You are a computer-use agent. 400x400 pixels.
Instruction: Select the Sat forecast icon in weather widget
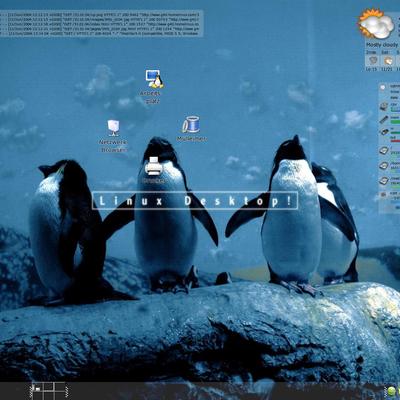click(x=388, y=61)
